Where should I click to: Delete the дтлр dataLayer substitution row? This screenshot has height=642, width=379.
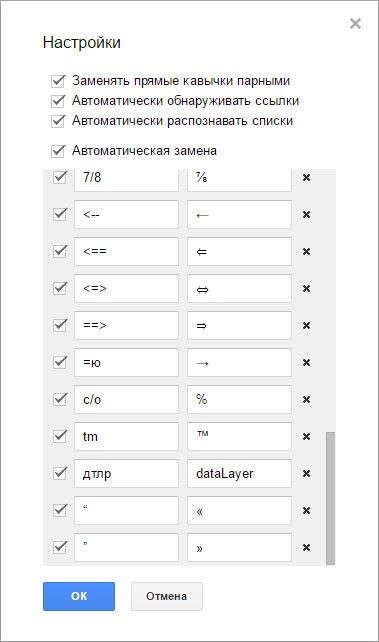(306, 473)
